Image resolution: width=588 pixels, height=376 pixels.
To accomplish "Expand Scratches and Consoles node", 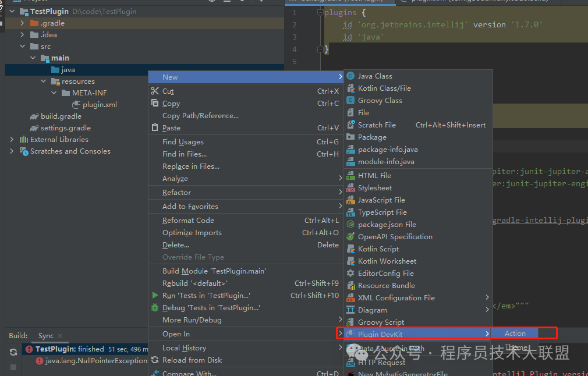I will (x=12, y=151).
